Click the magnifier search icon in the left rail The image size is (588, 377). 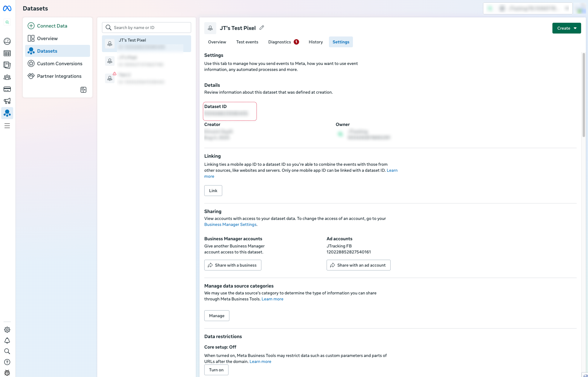point(7,351)
